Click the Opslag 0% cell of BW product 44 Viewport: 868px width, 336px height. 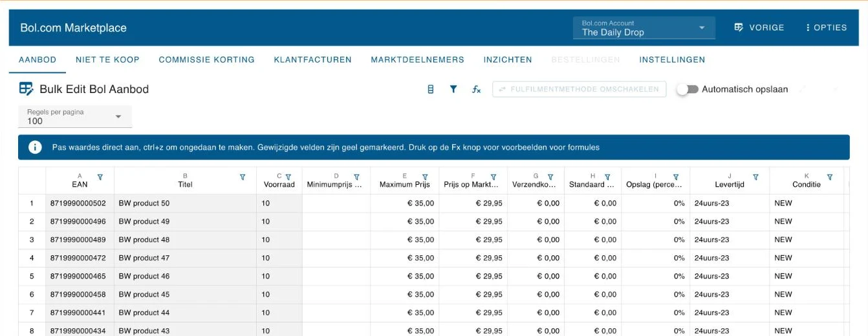(655, 313)
